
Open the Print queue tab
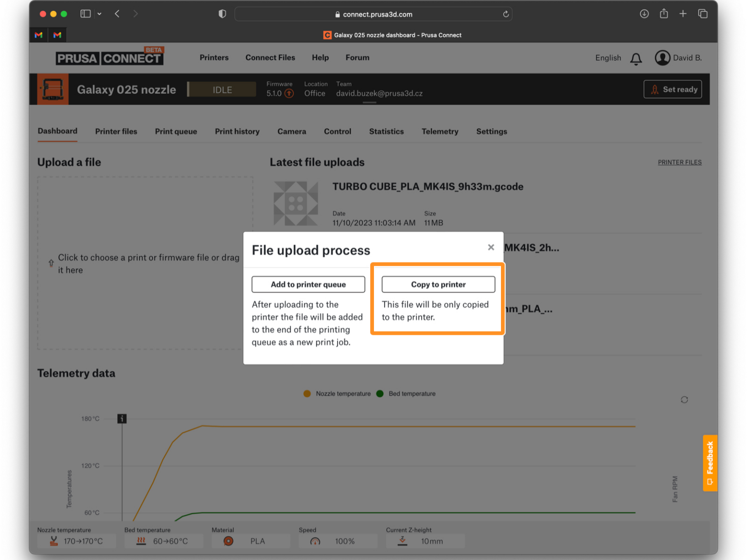[x=176, y=131]
